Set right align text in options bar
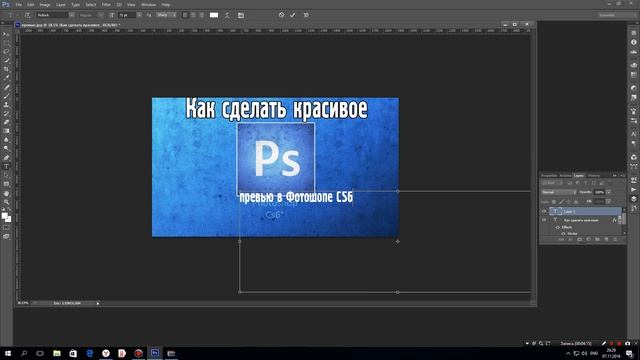The width and height of the screenshot is (640, 360). [x=201, y=15]
